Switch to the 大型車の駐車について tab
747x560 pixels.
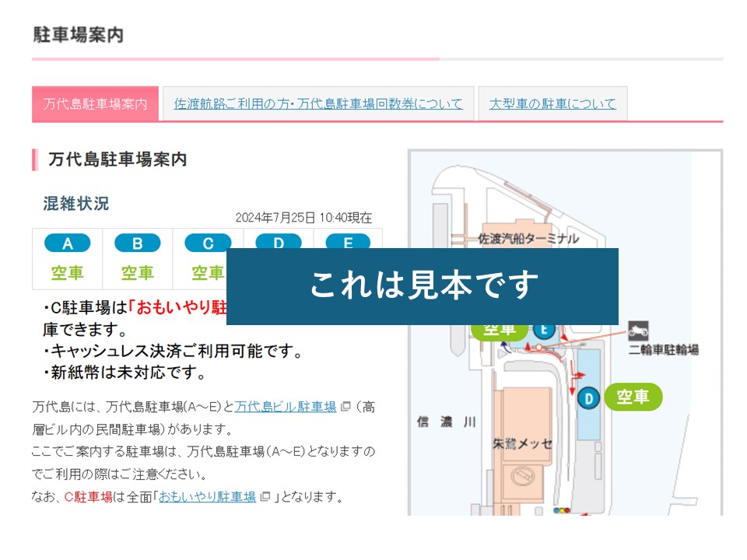tap(552, 103)
